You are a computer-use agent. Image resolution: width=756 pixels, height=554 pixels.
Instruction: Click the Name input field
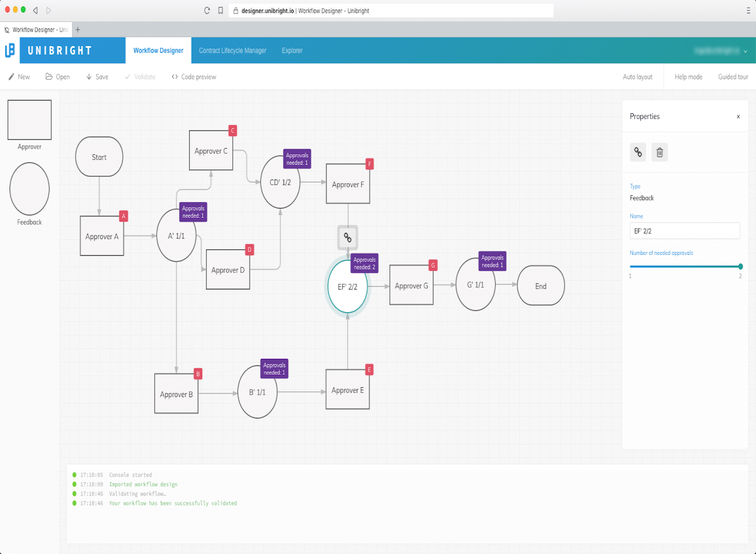click(685, 230)
